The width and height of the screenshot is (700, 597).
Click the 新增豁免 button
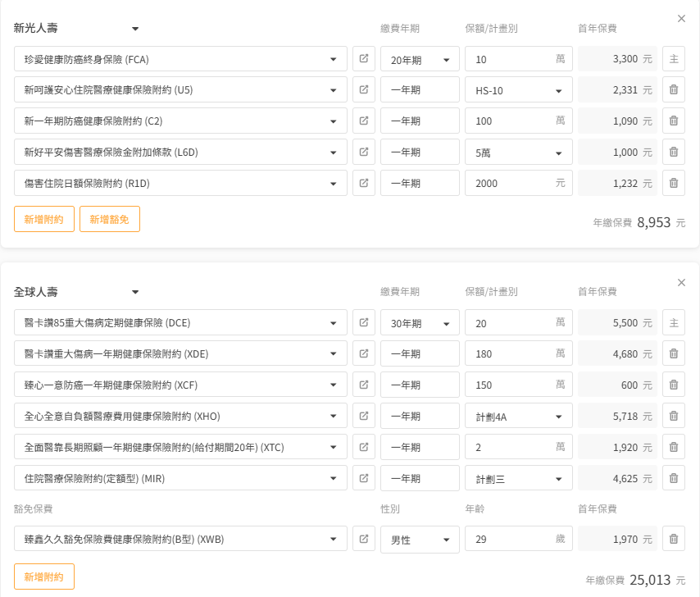tap(109, 219)
